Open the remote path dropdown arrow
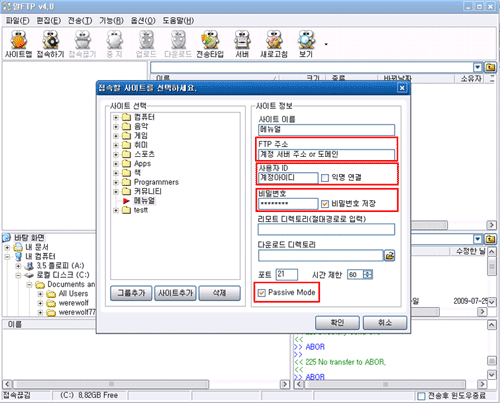Screen dimensions: 500x403 pos(478,67)
